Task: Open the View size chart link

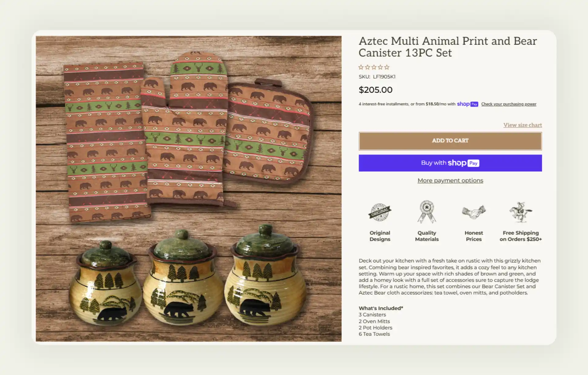Action: click(522, 125)
